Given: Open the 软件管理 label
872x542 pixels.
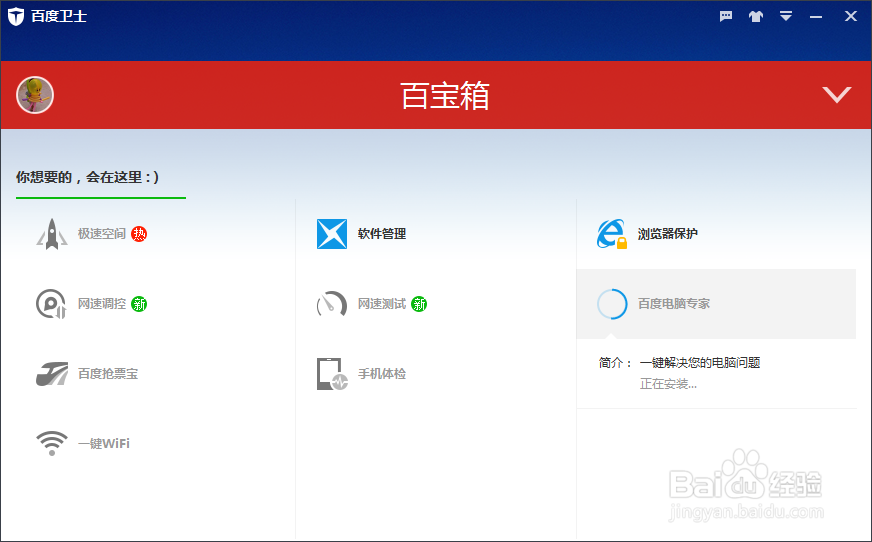Looking at the screenshot, I should (x=382, y=234).
